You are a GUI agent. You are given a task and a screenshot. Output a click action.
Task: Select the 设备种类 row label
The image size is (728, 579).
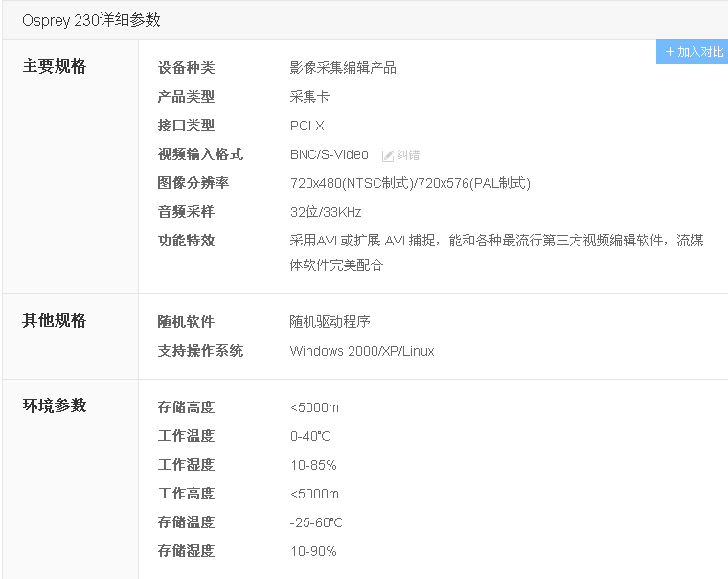(186, 68)
